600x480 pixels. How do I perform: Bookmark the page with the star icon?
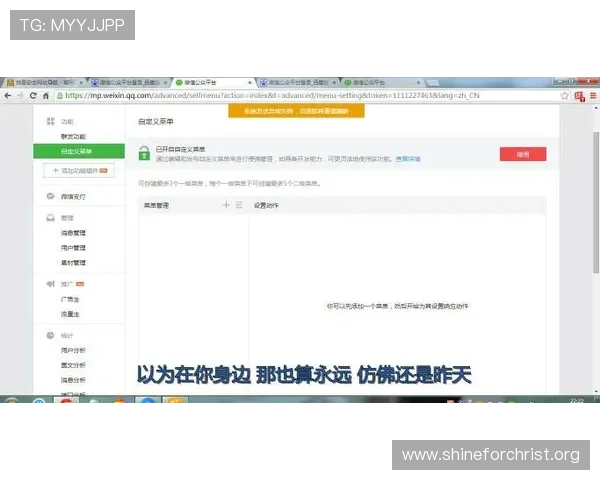(564, 96)
